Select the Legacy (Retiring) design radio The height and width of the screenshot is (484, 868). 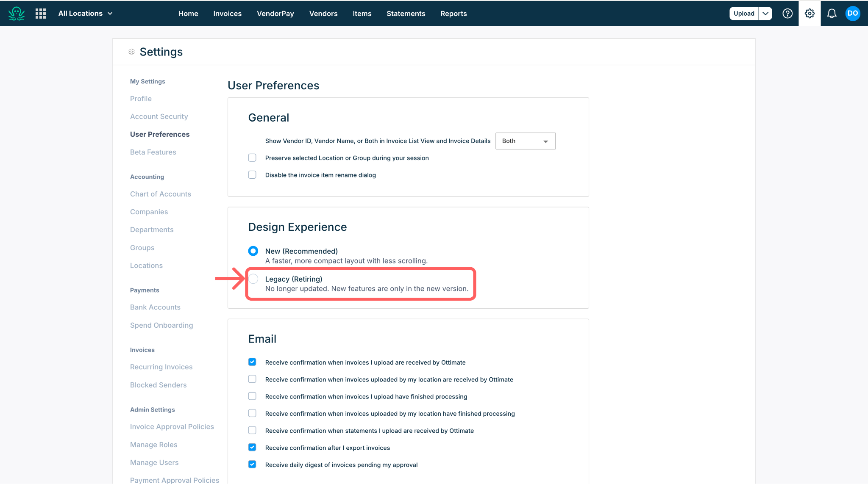(253, 279)
